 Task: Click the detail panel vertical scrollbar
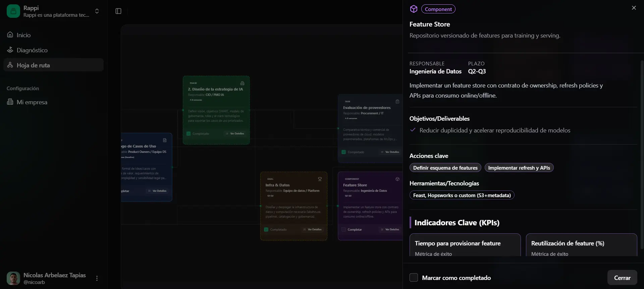[642, 154]
